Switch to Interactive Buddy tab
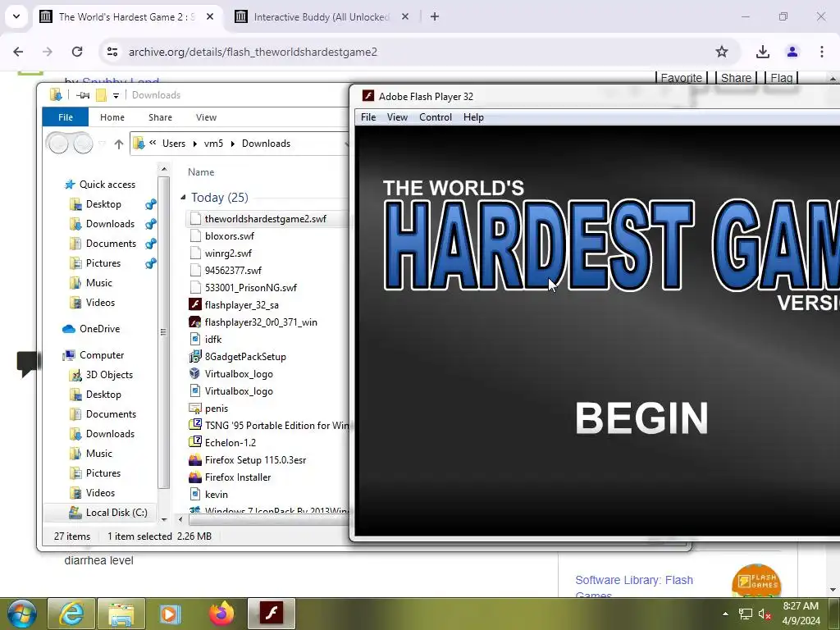The width and height of the screenshot is (840, 630). [322, 17]
